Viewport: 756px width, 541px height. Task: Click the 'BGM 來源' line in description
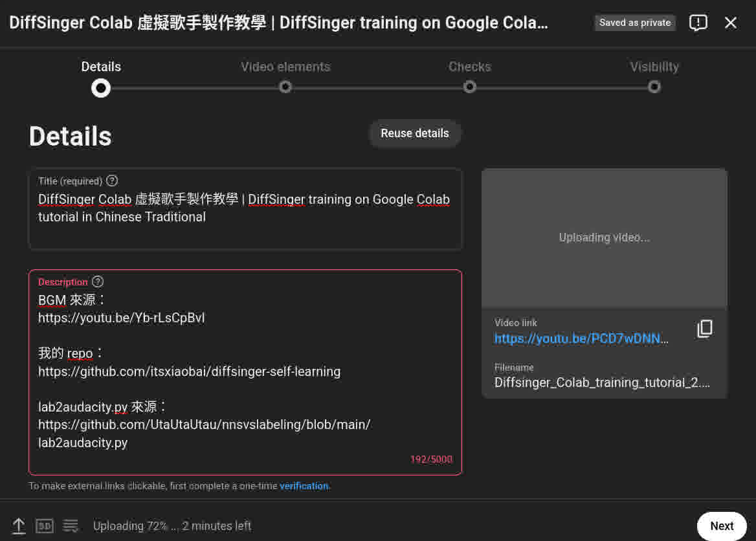pyautogui.click(x=71, y=300)
